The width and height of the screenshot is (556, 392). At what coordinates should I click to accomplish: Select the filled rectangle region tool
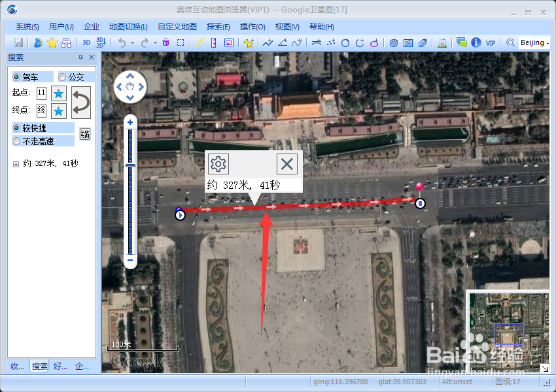pos(408,43)
